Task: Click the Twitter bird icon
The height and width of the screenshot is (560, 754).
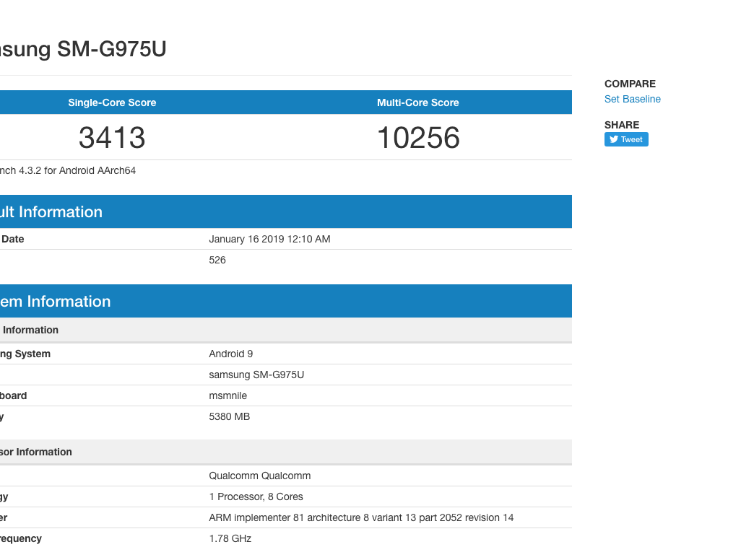Action: (614, 139)
